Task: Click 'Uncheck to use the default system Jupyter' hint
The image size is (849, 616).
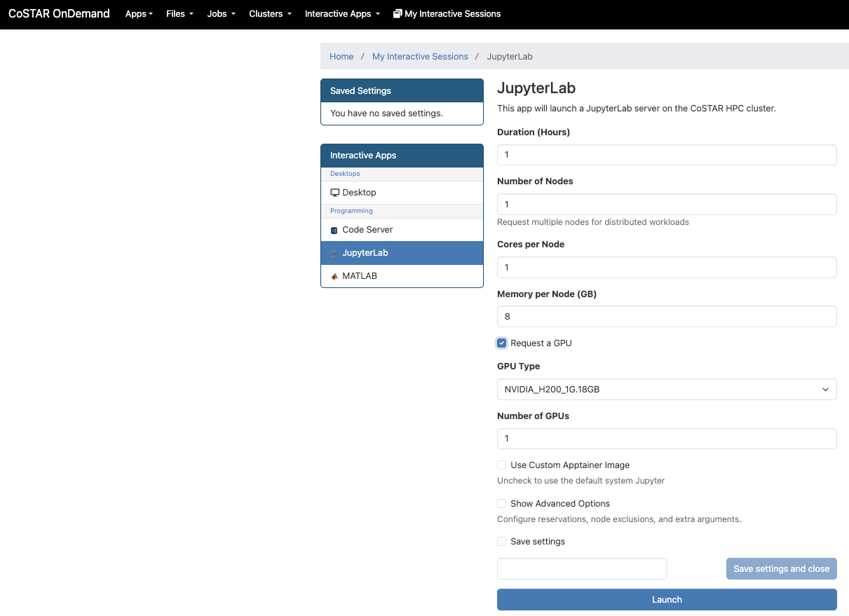Action: pos(580,481)
